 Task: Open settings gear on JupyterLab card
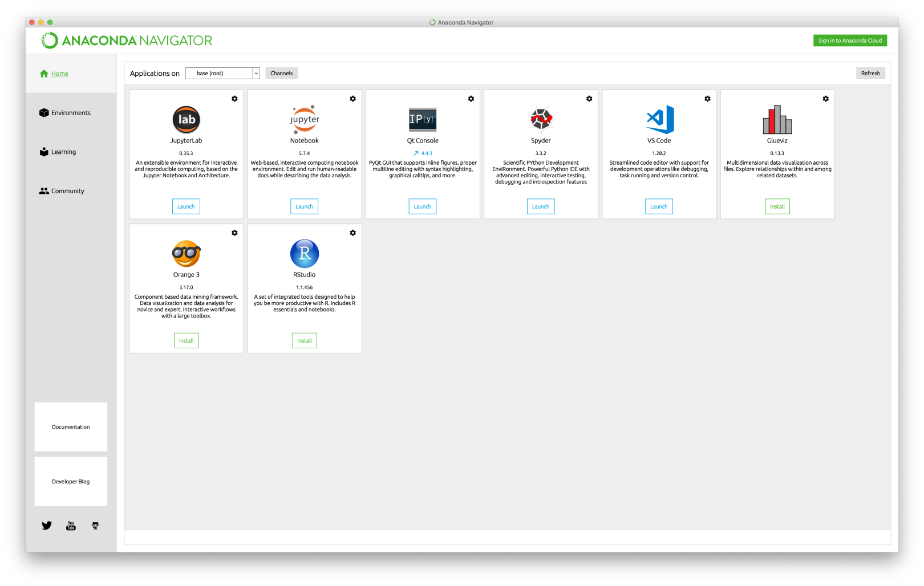(x=234, y=99)
